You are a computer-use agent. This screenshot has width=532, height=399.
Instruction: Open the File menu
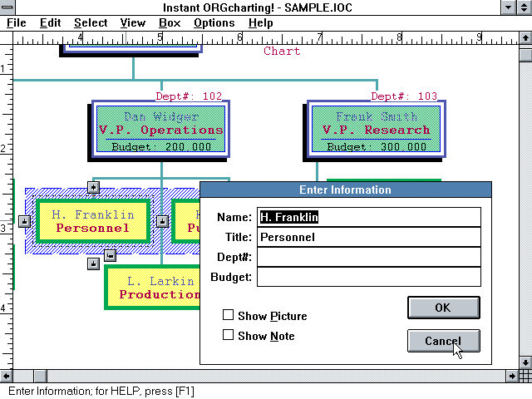17,22
